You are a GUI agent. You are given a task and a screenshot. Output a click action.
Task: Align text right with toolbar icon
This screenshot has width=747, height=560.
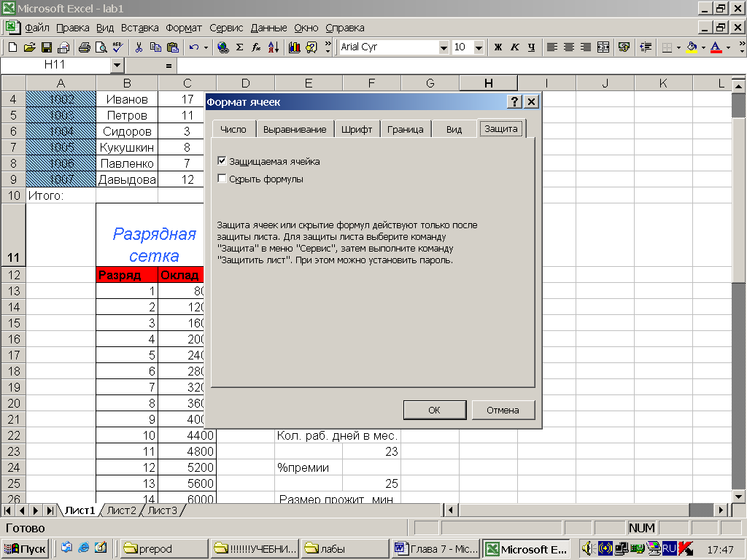pos(586,47)
